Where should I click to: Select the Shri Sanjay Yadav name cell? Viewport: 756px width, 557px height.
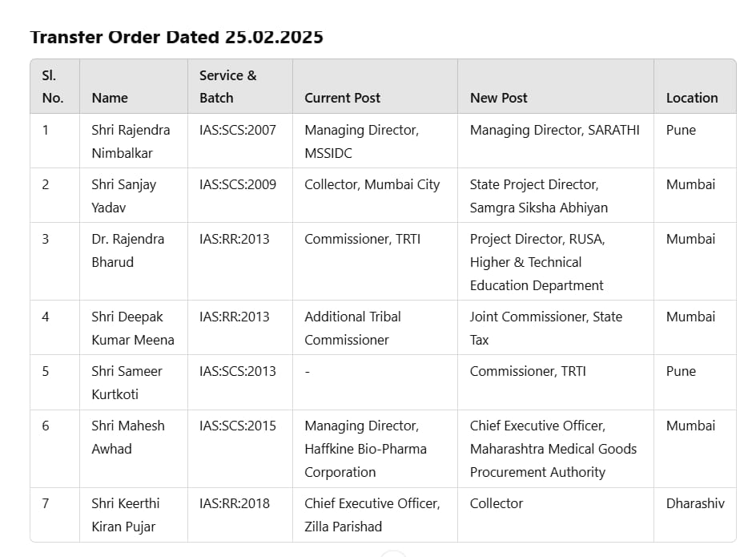coord(123,196)
